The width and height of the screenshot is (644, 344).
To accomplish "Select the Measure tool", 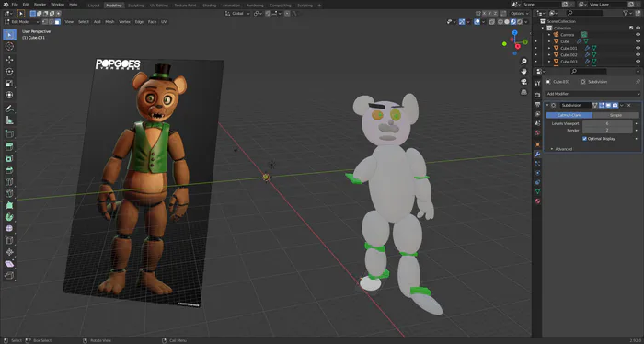I will [x=9, y=120].
